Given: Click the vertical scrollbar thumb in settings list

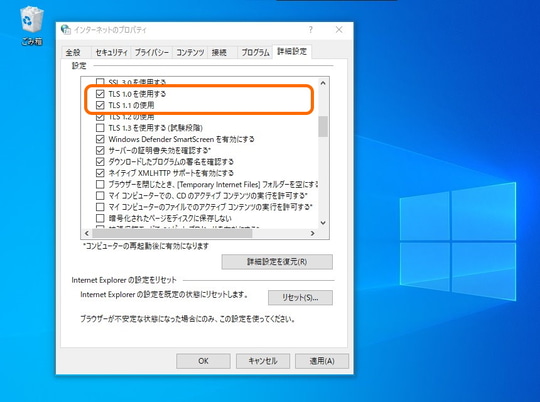Looking at the screenshot, I should [x=323, y=127].
